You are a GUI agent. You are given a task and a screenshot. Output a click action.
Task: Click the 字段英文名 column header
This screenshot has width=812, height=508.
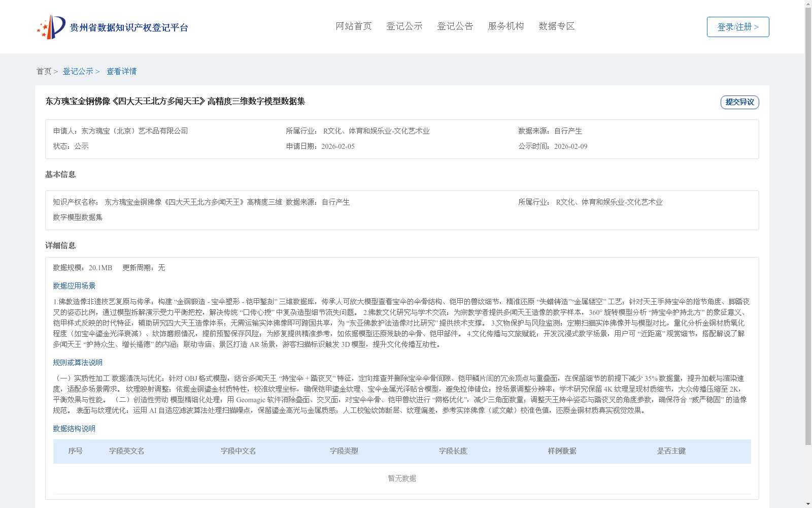tap(127, 451)
